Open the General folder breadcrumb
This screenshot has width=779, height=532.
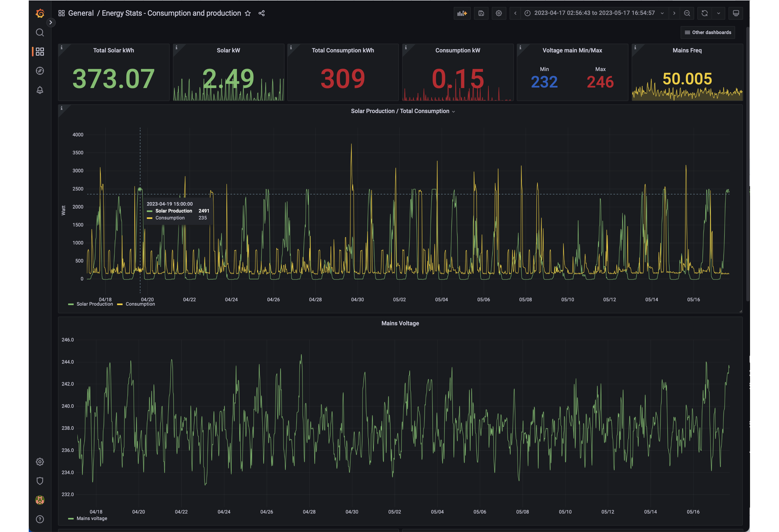coord(81,13)
